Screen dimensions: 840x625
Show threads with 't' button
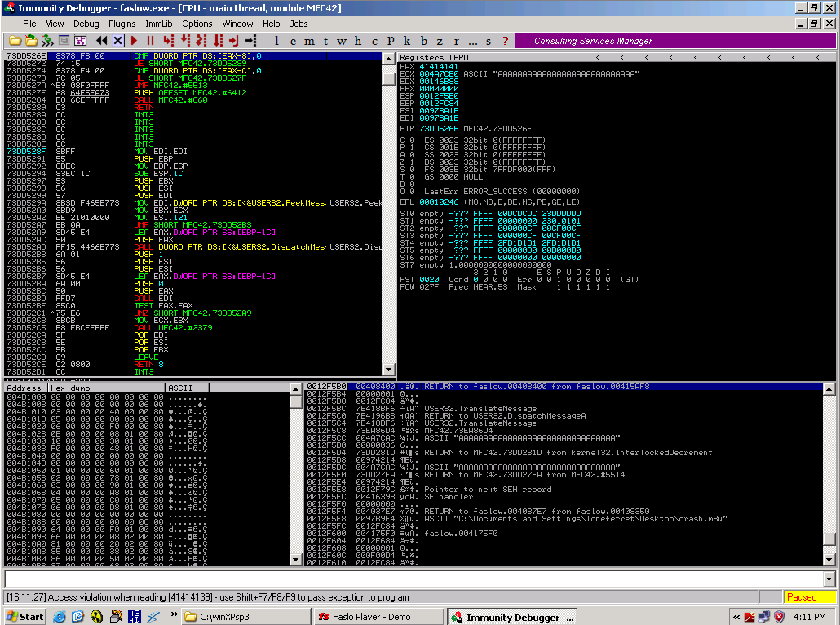point(325,41)
